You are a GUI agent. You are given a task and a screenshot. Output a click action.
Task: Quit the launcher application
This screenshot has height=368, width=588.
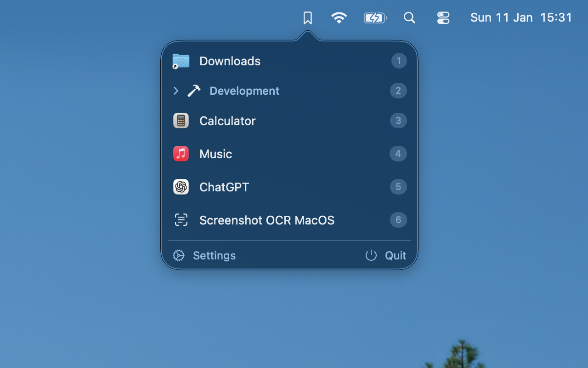pos(394,255)
